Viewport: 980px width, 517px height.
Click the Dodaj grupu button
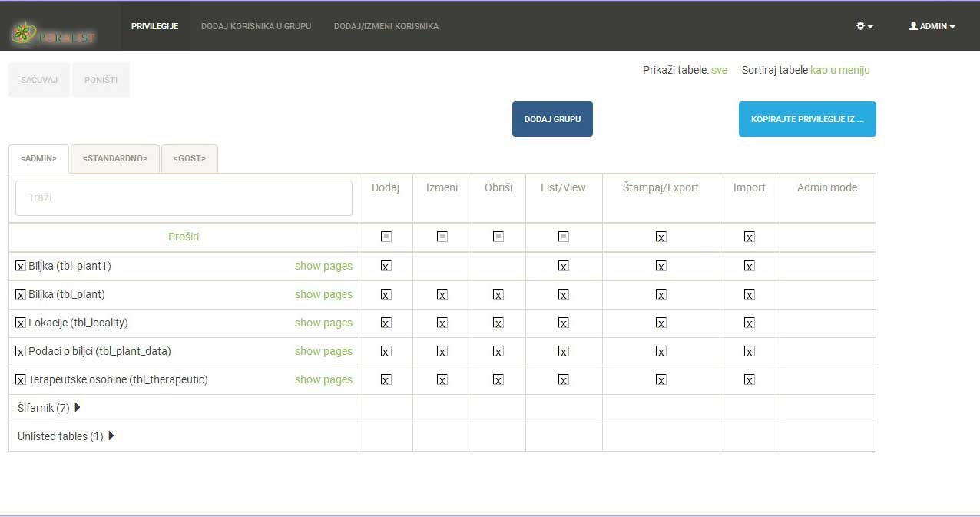click(x=552, y=119)
